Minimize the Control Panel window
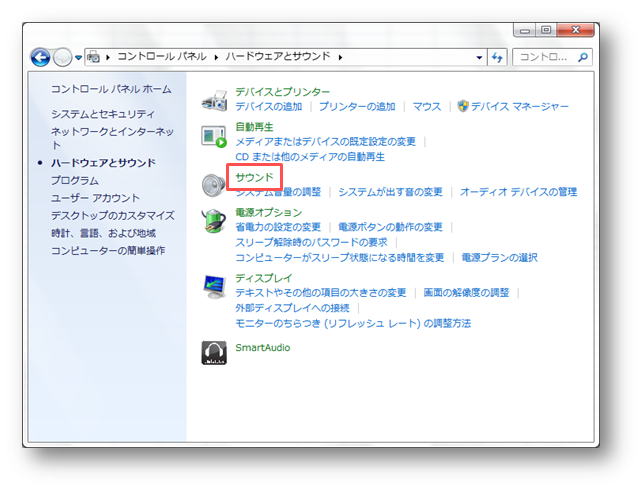This screenshot has width=642, height=490. click(x=525, y=30)
